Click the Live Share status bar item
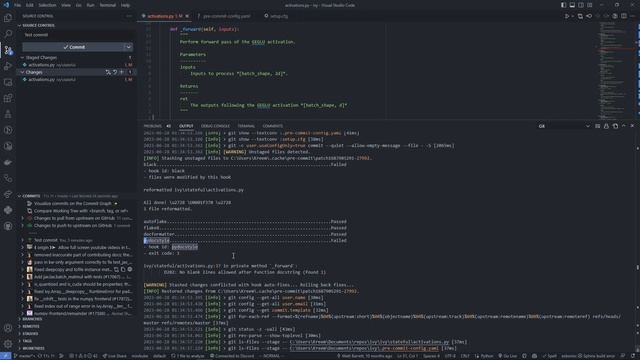640x360 pixels. pos(114,356)
